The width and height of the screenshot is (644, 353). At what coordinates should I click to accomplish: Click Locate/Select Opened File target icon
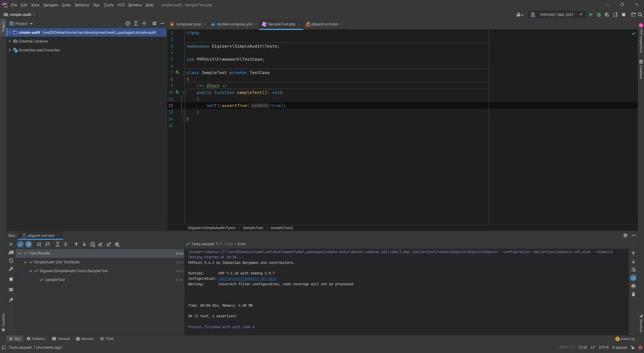click(x=128, y=24)
